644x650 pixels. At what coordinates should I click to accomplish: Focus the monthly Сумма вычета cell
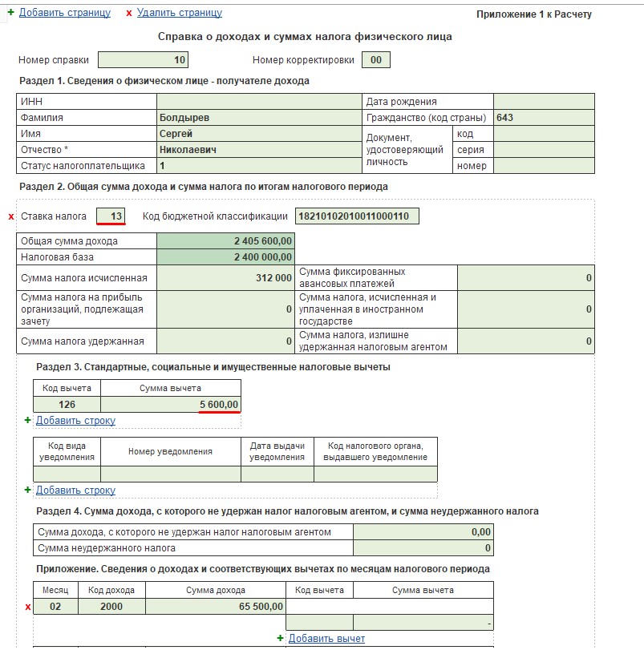point(423,623)
